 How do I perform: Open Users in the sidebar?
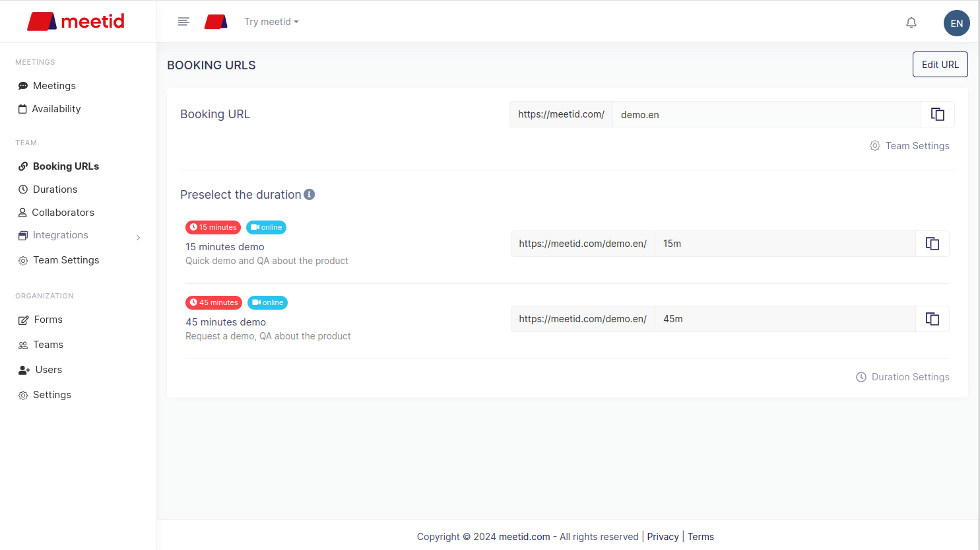[x=40, y=370]
